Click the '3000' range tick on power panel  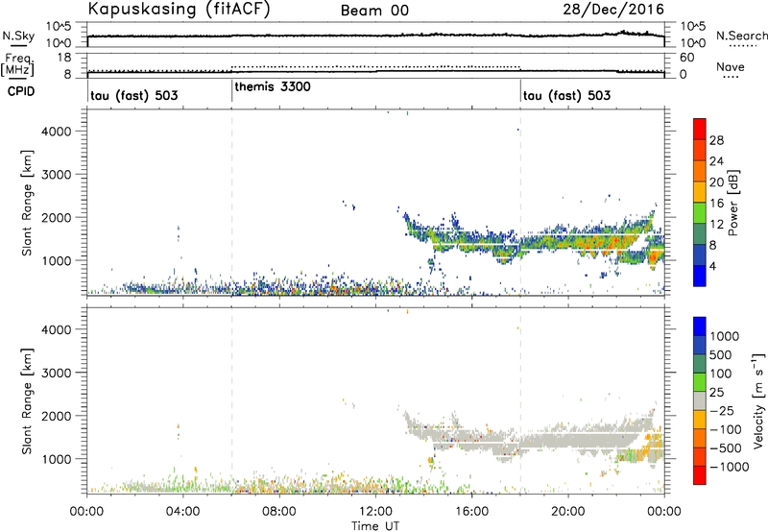click(x=57, y=175)
